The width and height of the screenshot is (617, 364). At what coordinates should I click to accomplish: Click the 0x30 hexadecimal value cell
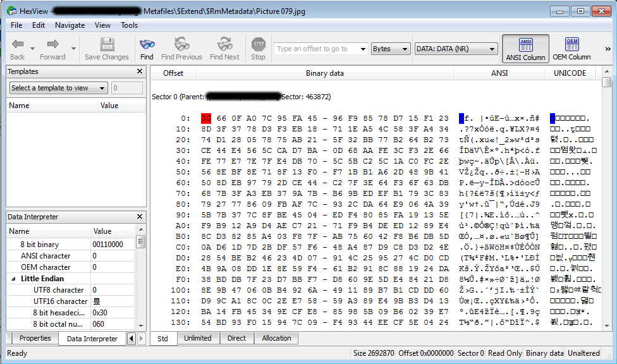tap(113, 313)
